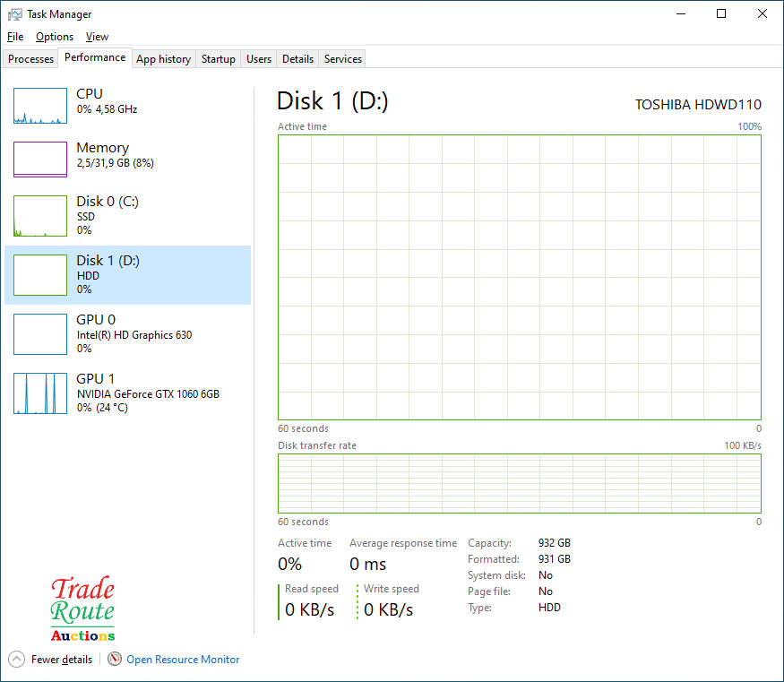Viewport: 784px width, 682px height.
Task: Select the Memory graph thumbnail
Action: click(40, 160)
